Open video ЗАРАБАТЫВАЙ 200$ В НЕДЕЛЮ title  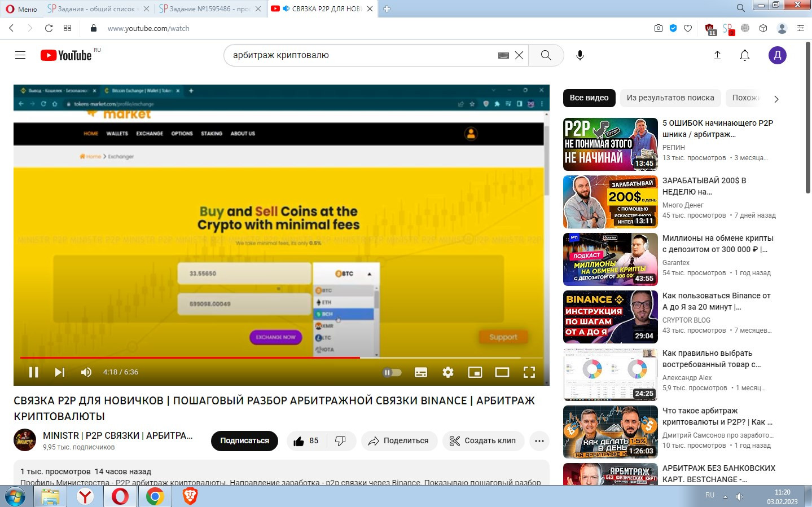(x=704, y=186)
